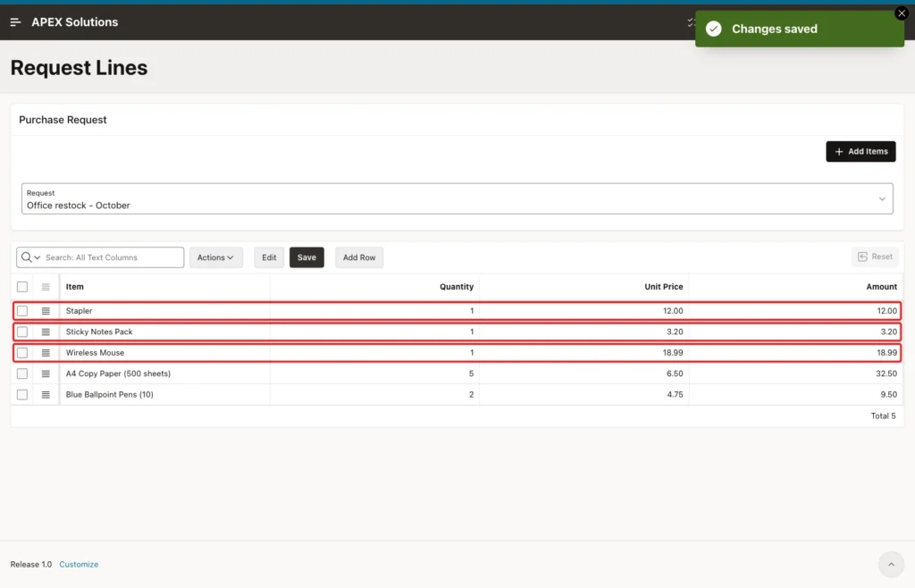Click the Edit button
915x588 pixels.
(x=269, y=257)
